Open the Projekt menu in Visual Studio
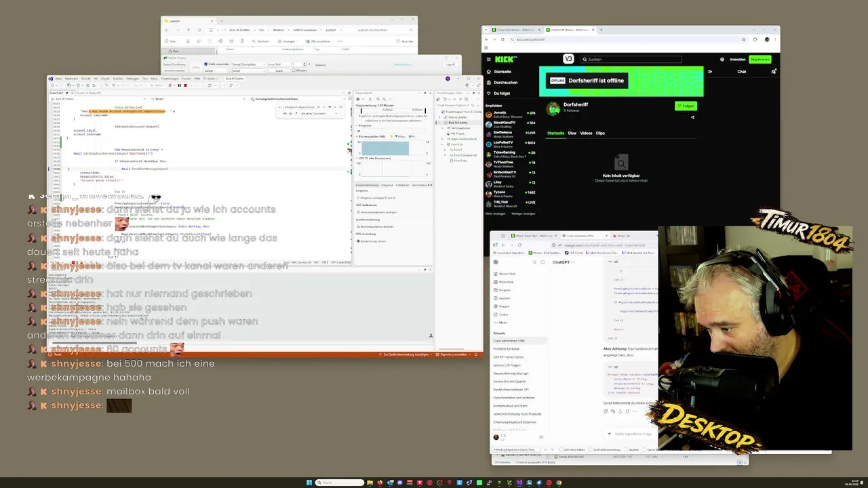868x488 pixels. point(105,79)
